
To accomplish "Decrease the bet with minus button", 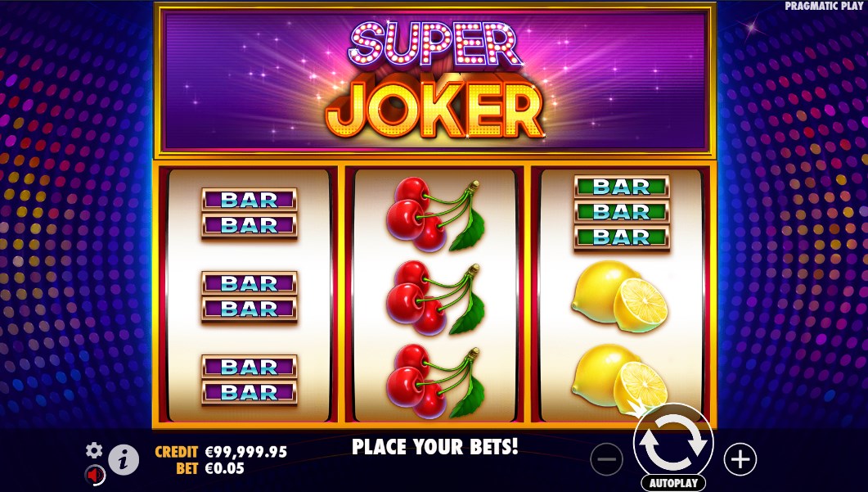I will tap(607, 459).
